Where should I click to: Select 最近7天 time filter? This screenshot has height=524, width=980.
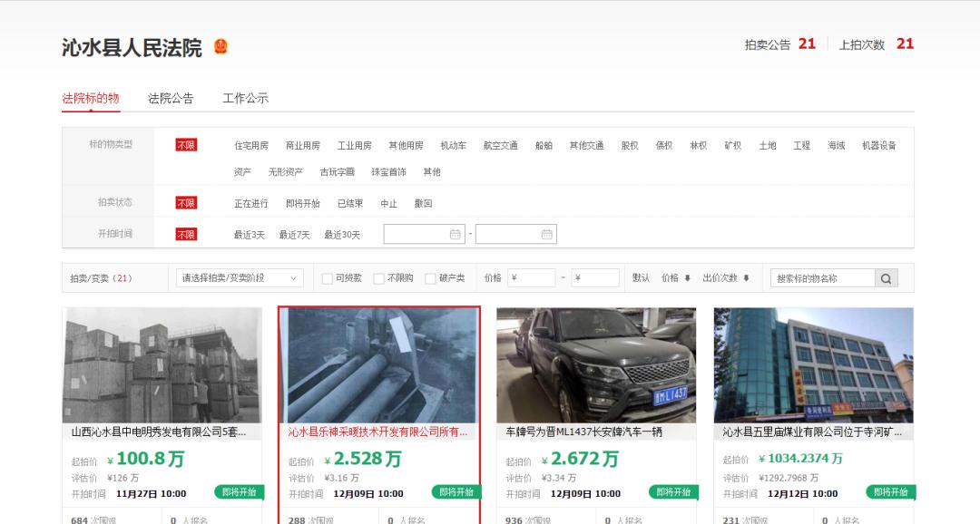[294, 235]
